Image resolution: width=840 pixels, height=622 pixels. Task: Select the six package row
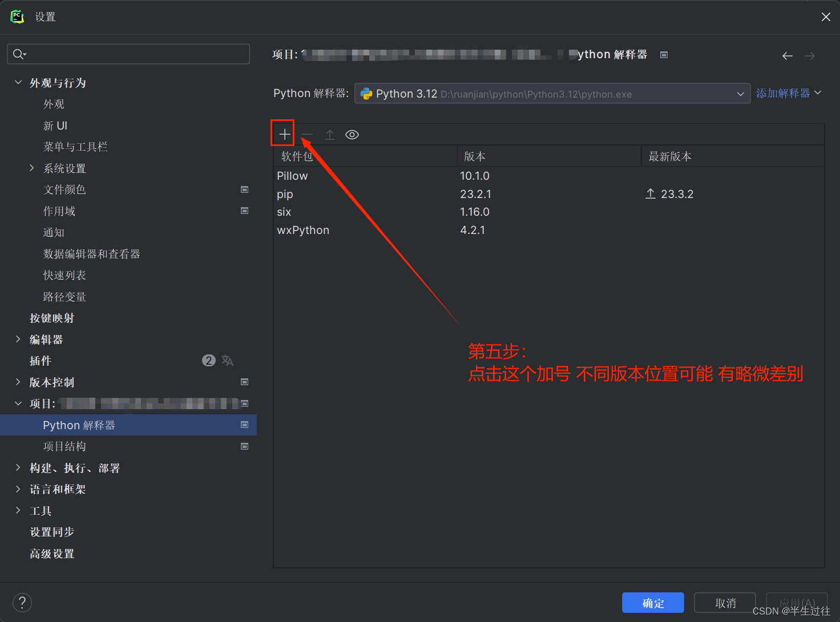(548, 212)
